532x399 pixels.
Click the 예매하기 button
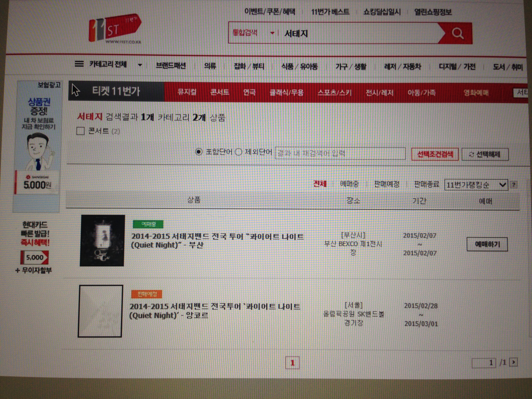pos(487,244)
